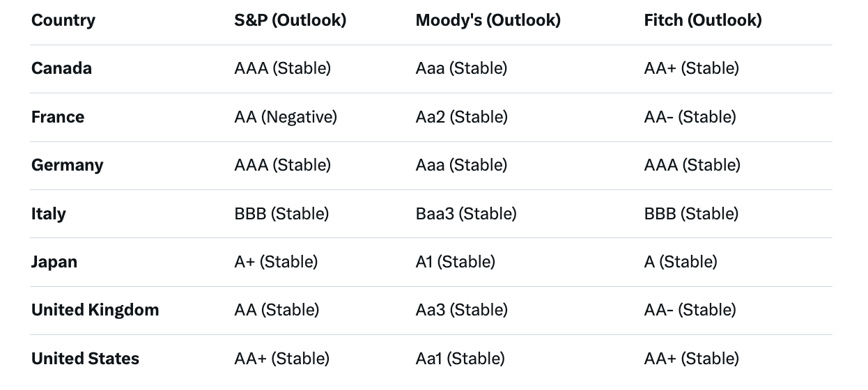Select the Germany row label
Viewport: 868px width, 390px height.
(x=67, y=165)
